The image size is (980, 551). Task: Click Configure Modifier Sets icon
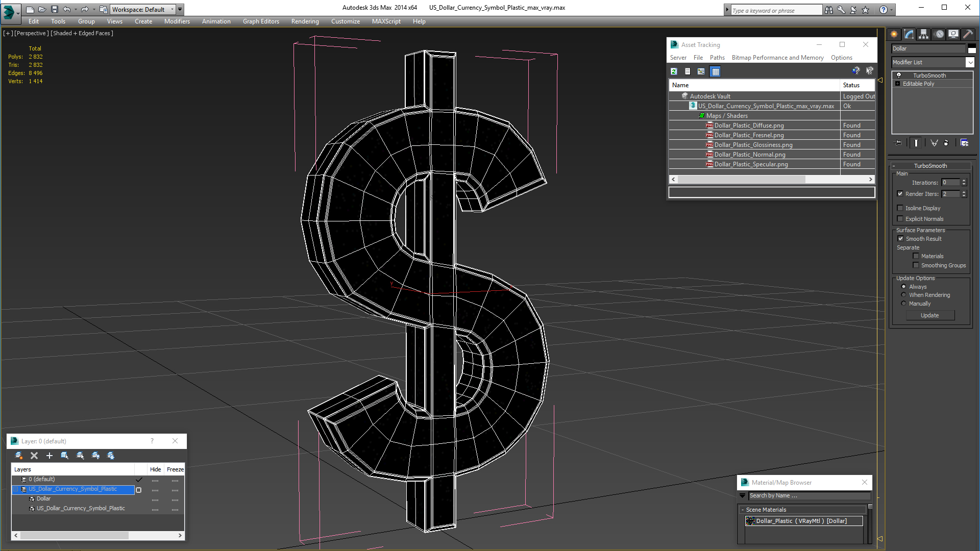[964, 143]
